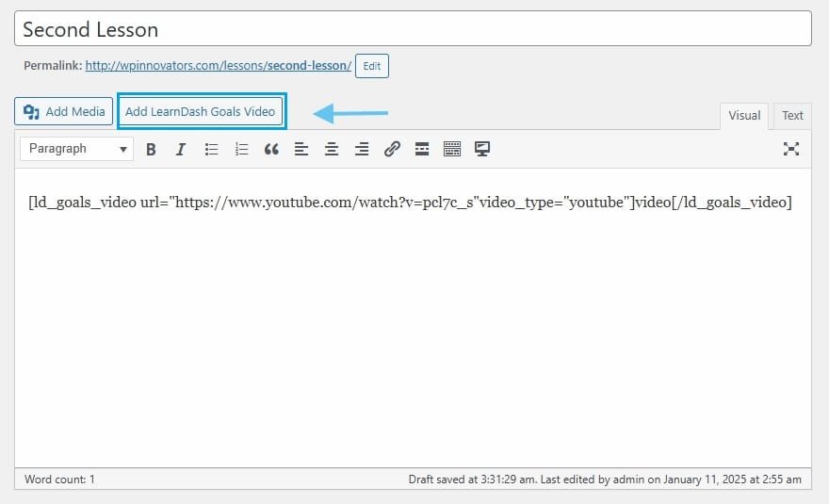Click the Second Lesson title field

(413, 28)
